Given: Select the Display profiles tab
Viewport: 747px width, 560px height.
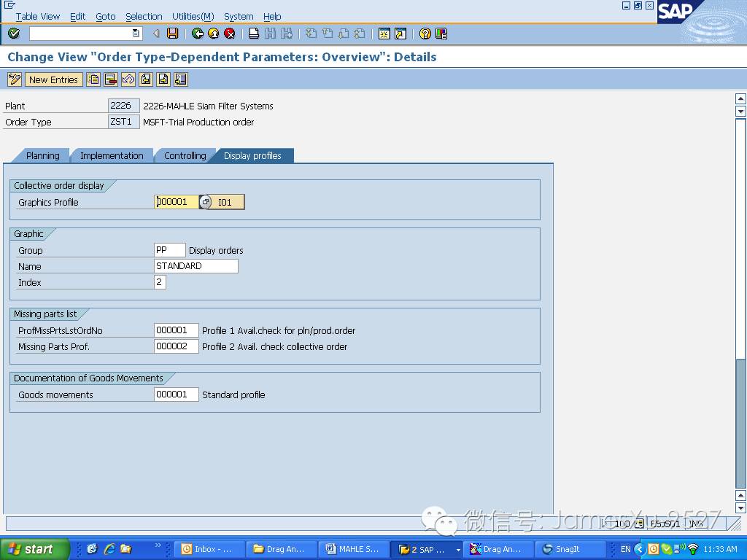Looking at the screenshot, I should tap(252, 156).
